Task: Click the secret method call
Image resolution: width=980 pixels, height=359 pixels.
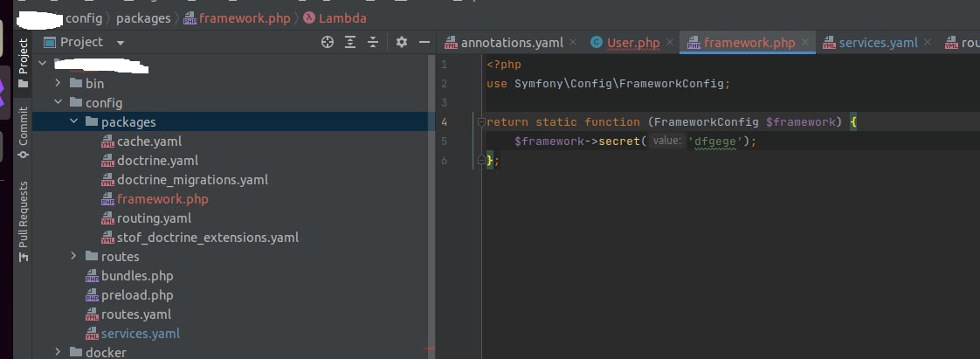Action: tap(618, 142)
